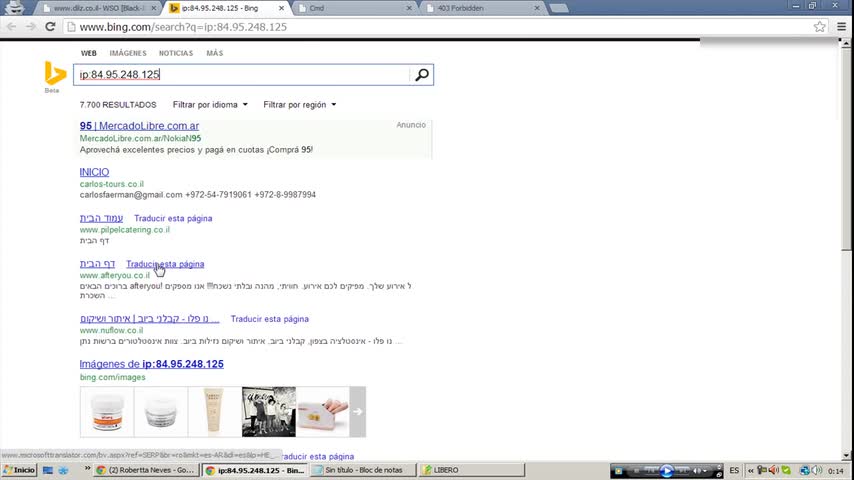Click the page vertical scrollbar
Screen dimensions: 854x480
(x=846, y=150)
